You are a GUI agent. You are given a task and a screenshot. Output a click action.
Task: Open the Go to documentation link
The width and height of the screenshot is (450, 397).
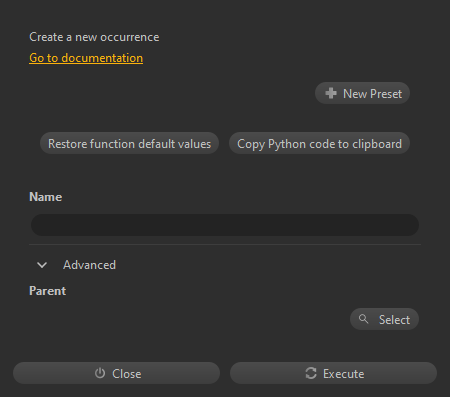(x=86, y=58)
